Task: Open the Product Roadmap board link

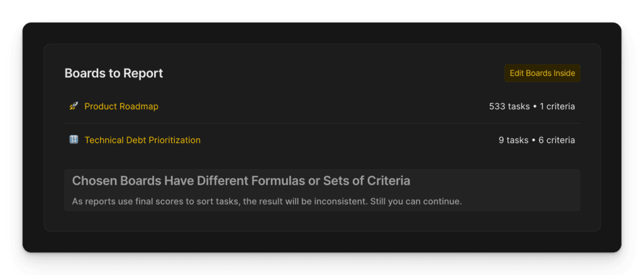Action: [x=121, y=107]
